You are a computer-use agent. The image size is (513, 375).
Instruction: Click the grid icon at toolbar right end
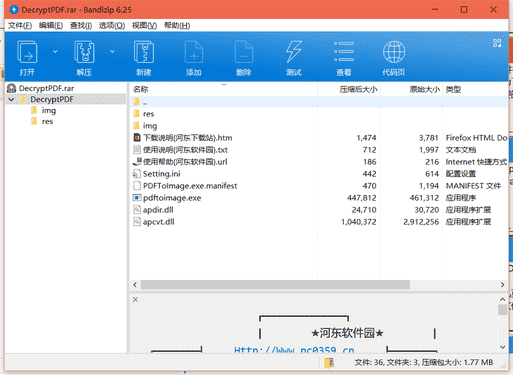(497, 43)
